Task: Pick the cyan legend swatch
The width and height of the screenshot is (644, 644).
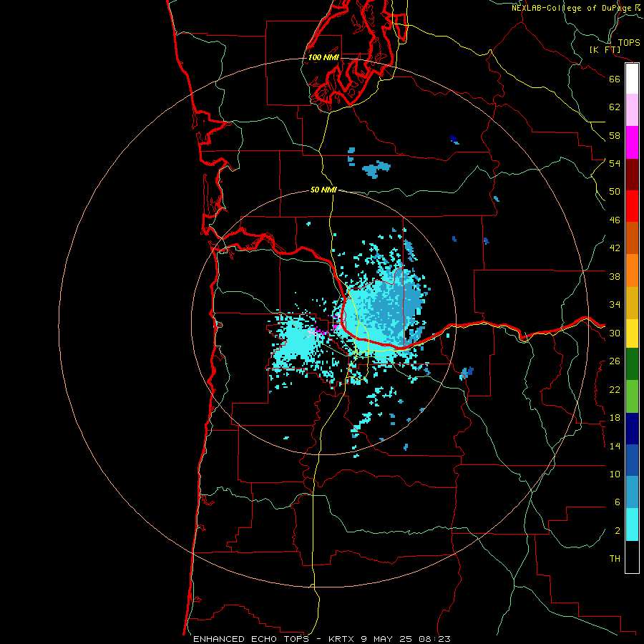Action: point(632,525)
